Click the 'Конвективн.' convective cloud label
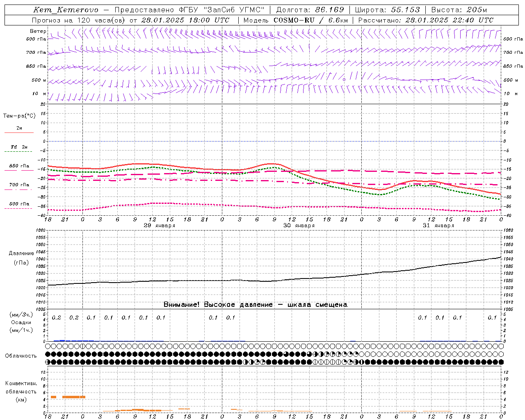Screen dimensions: 525x420 coord(21,383)
